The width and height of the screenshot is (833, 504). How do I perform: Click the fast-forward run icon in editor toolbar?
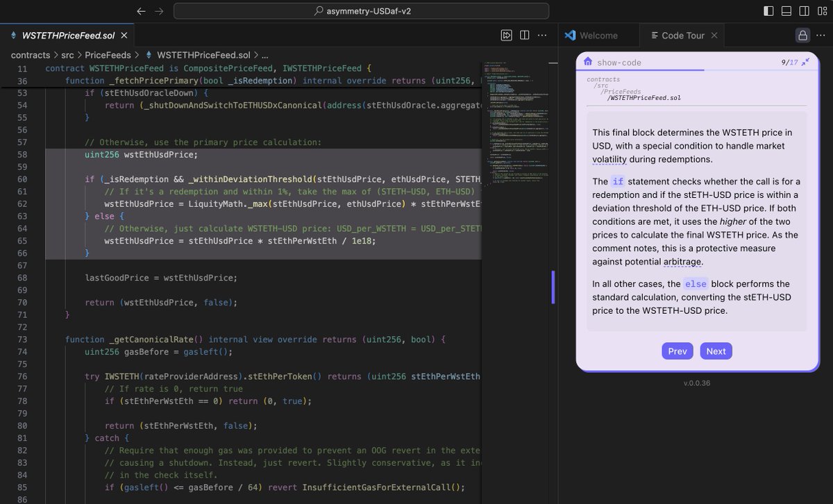click(x=507, y=35)
